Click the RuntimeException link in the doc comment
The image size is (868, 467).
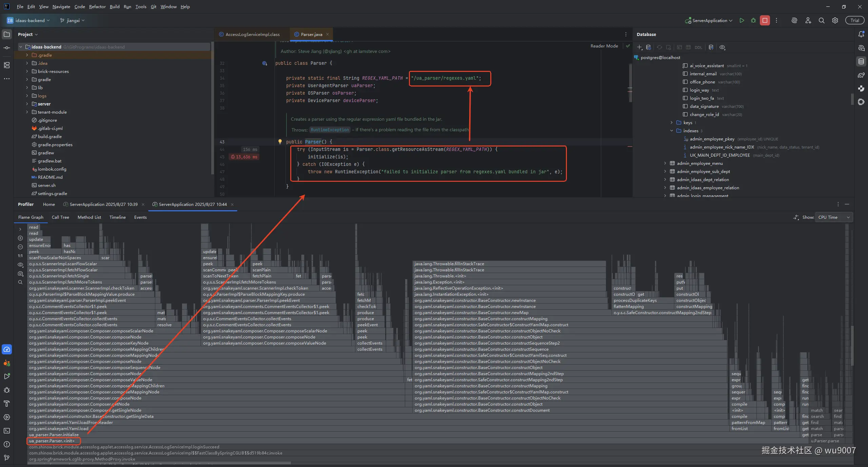click(x=330, y=130)
